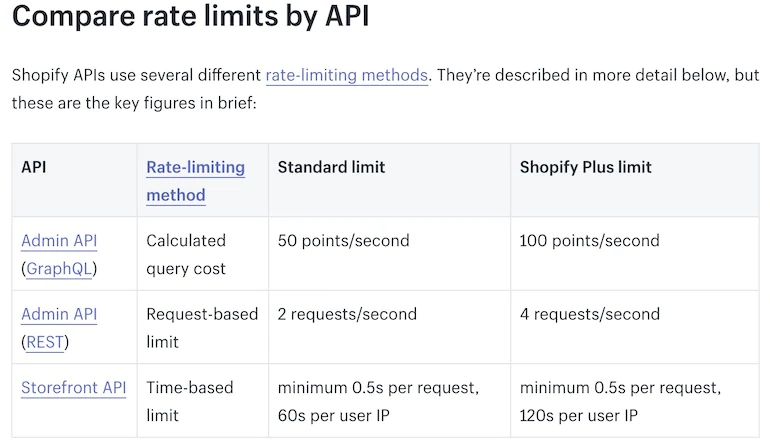Select the Time-based limit cell
Viewport: 770px width, 445px height.
pyautogui.click(x=191, y=400)
